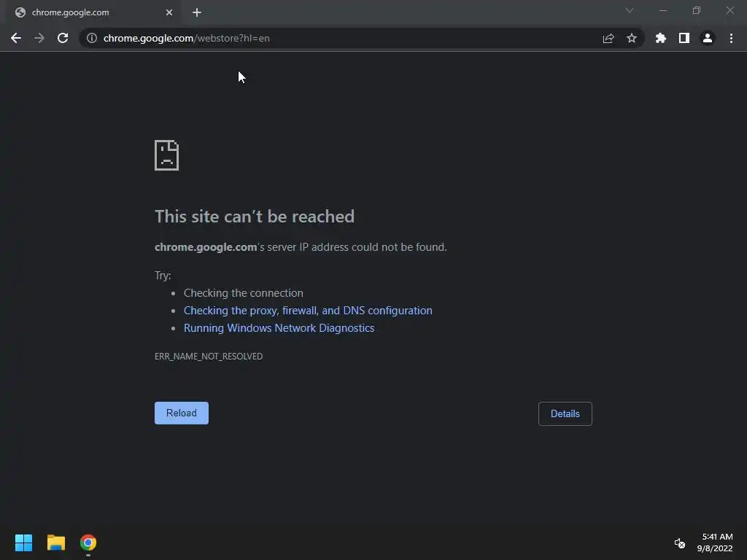
Task: Select the chrome.google.com tab
Action: click(x=93, y=13)
